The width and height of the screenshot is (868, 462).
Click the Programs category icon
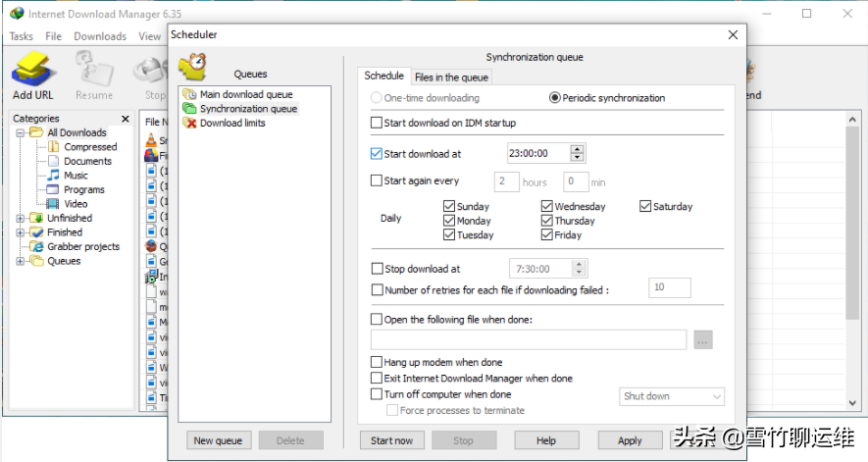tap(53, 189)
